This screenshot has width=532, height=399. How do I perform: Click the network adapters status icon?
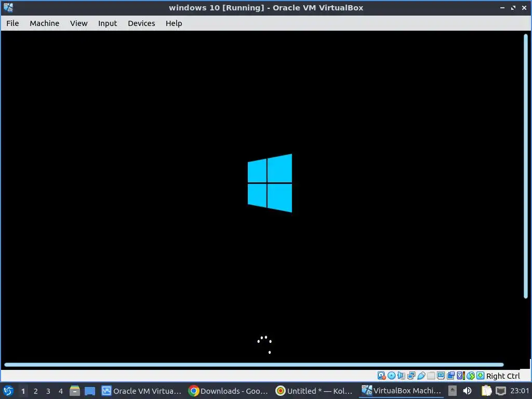click(x=411, y=376)
